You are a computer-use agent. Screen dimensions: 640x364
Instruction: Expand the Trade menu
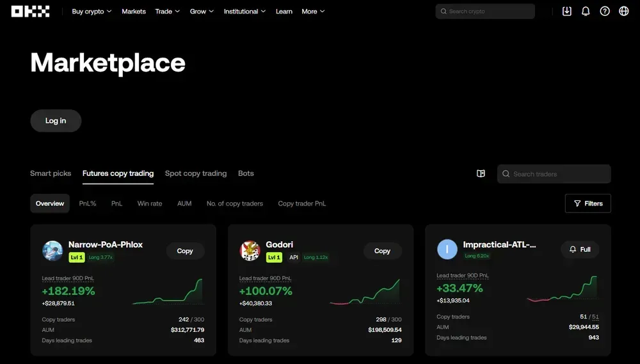tap(167, 12)
